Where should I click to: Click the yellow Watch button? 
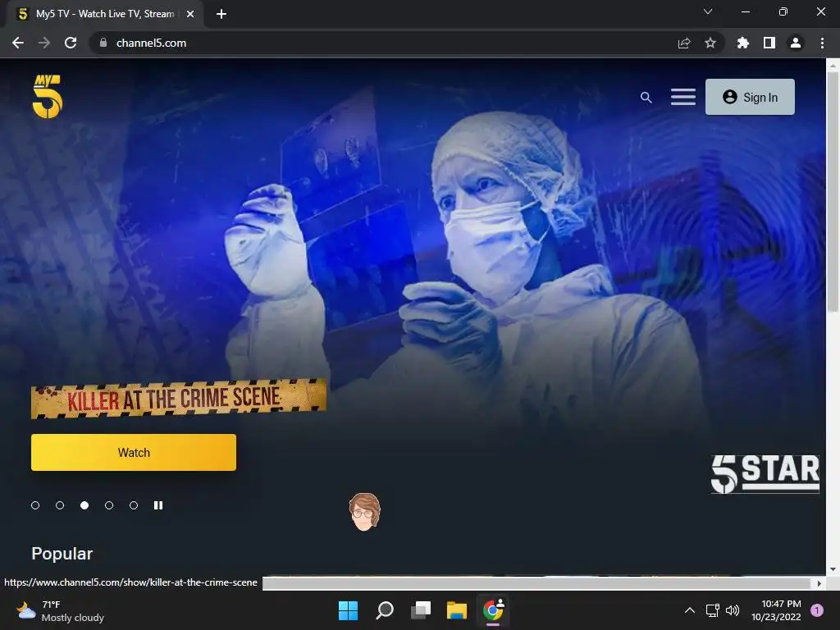coord(134,452)
